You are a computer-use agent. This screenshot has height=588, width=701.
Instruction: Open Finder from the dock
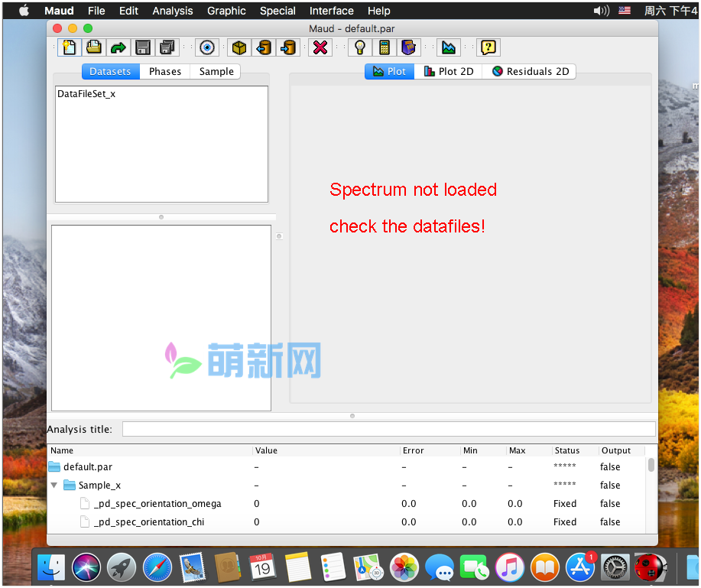point(51,567)
